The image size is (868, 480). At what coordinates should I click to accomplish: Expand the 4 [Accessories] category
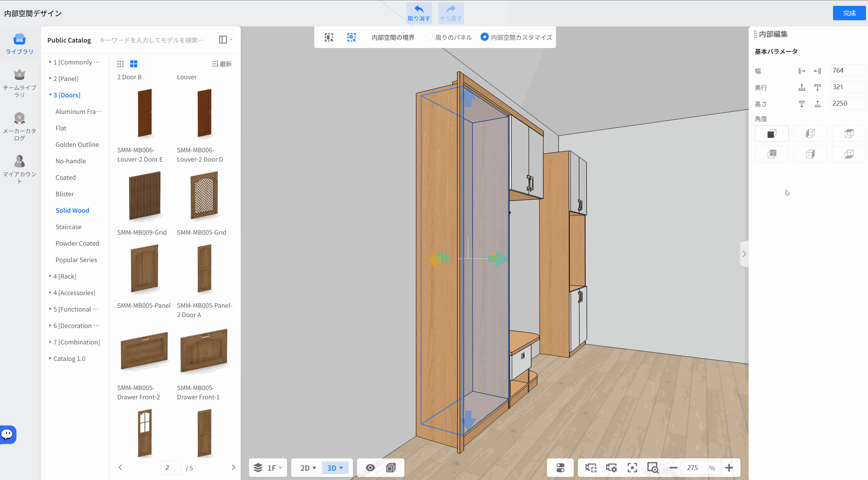(72, 293)
